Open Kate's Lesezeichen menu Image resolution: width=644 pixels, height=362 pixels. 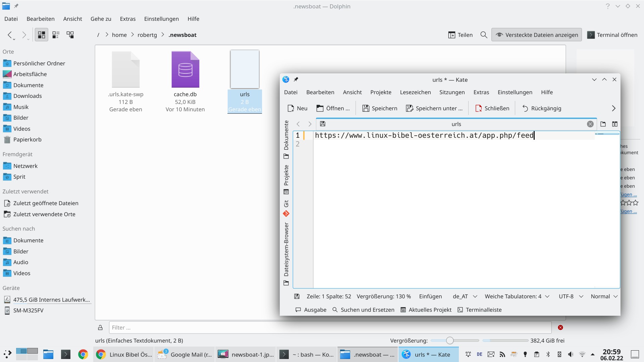coord(415,92)
